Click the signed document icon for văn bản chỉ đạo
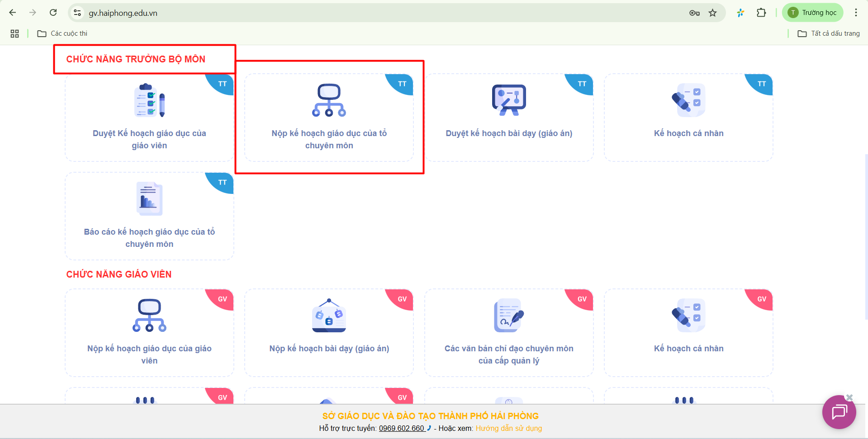The image size is (868, 439). [x=509, y=316]
